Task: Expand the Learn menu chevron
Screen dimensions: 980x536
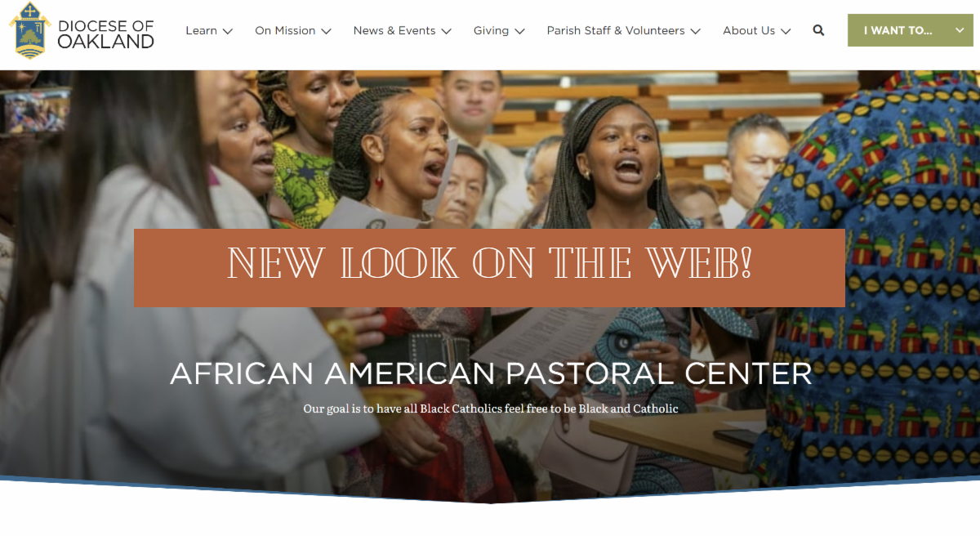Action: pos(228,31)
